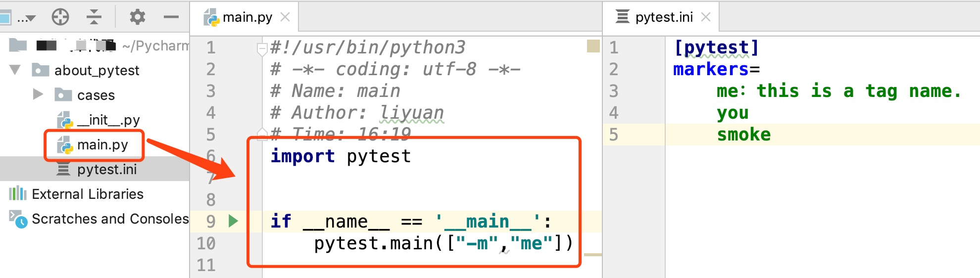The image size is (980, 278).
Task: Click the Scratches and Consoles icon
Action: point(18,219)
